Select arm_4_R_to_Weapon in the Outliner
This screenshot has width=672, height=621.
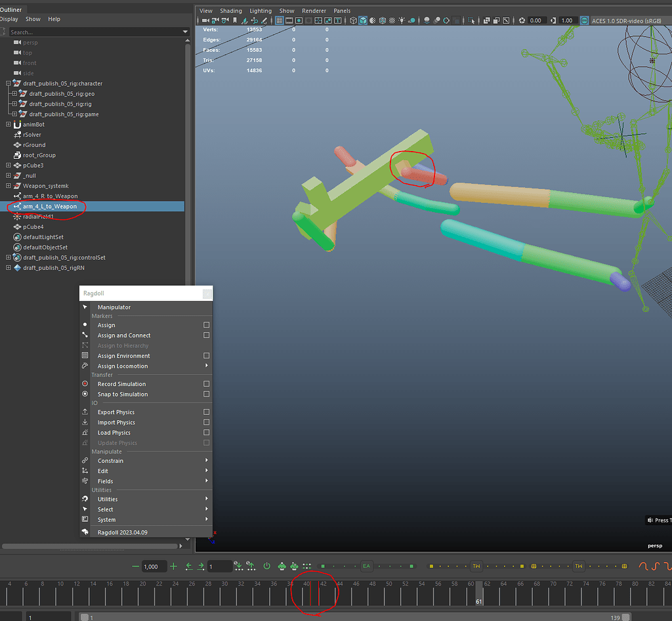pyautogui.click(x=50, y=196)
